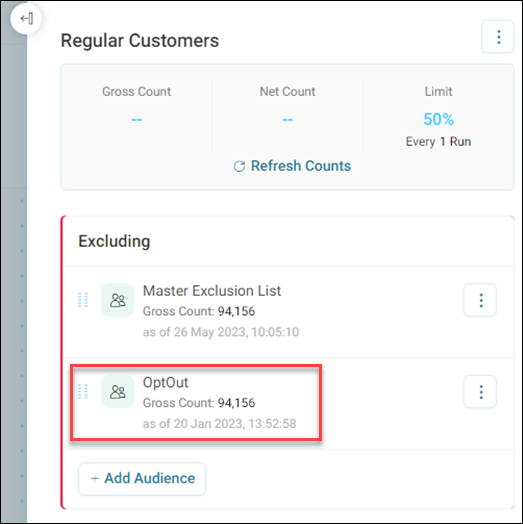Viewport: 523px width, 524px height.
Task: Select the OptOut audience name
Action: click(165, 383)
